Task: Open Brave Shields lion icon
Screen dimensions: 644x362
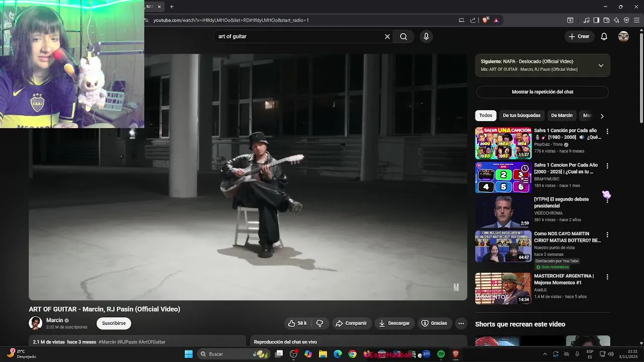Action: (x=485, y=20)
